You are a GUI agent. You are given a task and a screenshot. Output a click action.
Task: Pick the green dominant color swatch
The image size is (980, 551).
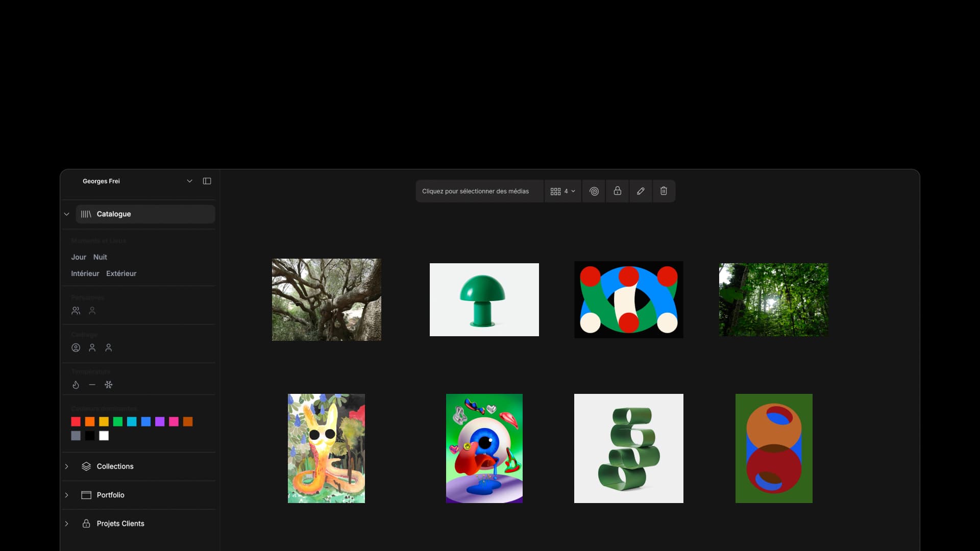point(118,422)
